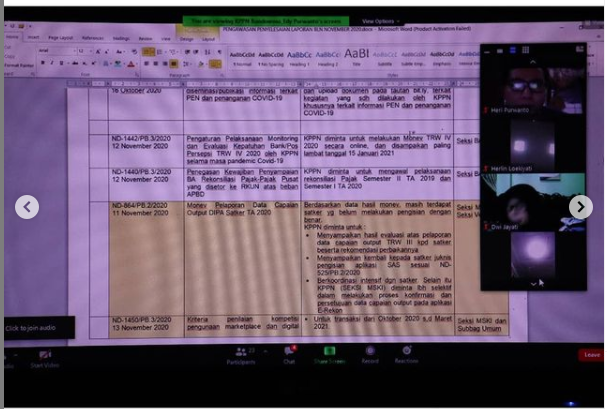Open the table Design ribbon tab
This screenshot has height=409, width=607.
click(x=186, y=39)
